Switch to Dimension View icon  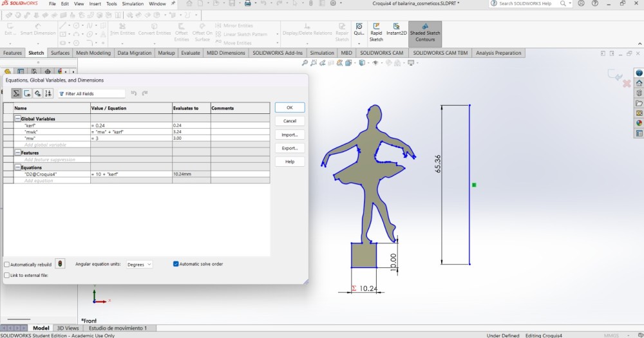tap(38, 93)
